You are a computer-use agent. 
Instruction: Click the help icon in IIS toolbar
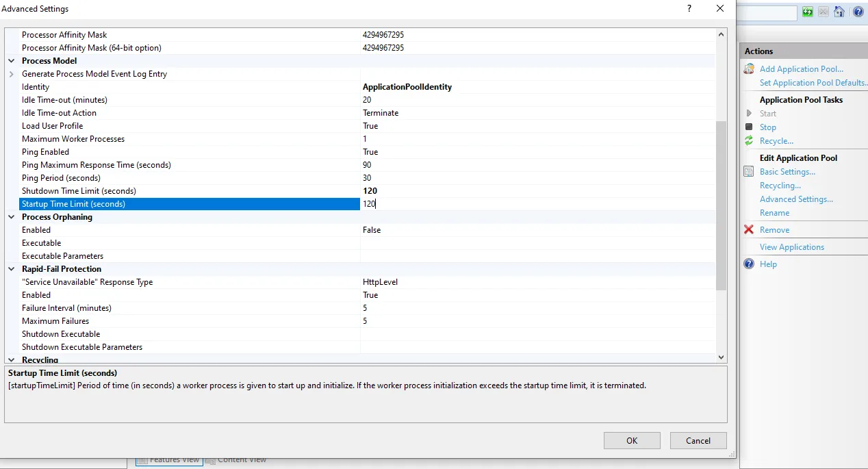pos(858,12)
